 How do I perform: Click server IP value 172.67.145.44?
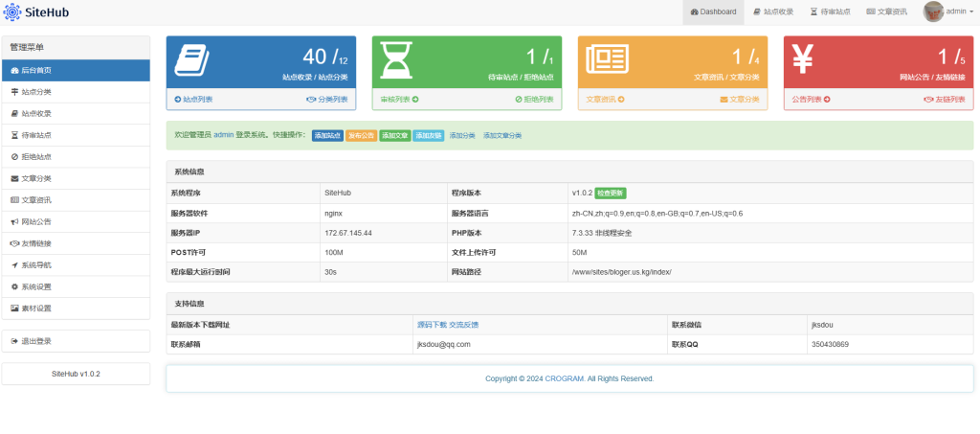[348, 233]
